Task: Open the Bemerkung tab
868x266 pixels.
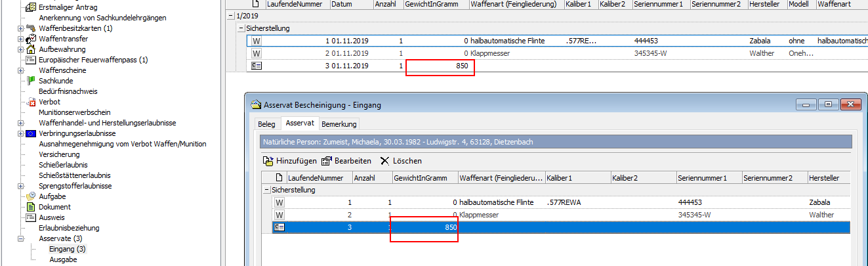Action: pos(339,123)
